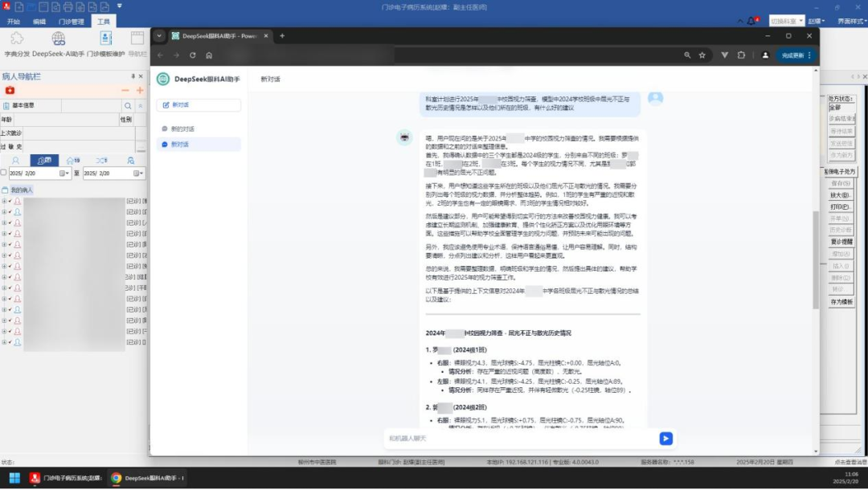
Task: Send the chat message with blue arrow button
Action: coord(666,439)
